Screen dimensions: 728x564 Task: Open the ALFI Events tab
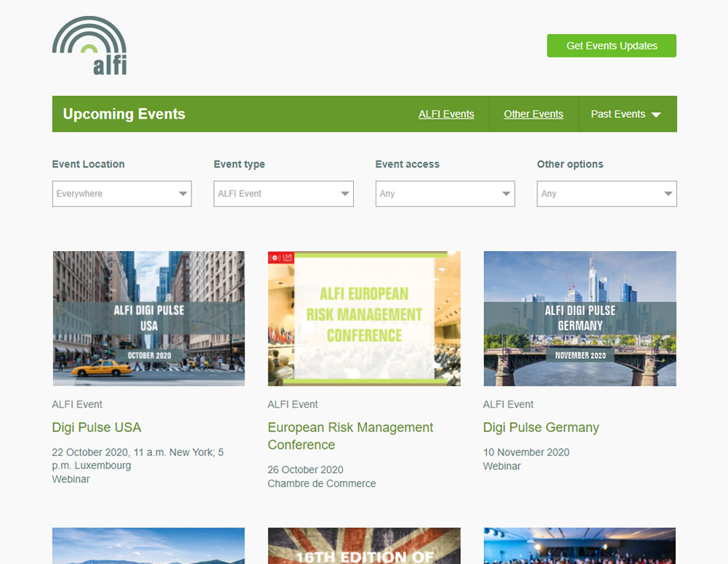(x=446, y=114)
